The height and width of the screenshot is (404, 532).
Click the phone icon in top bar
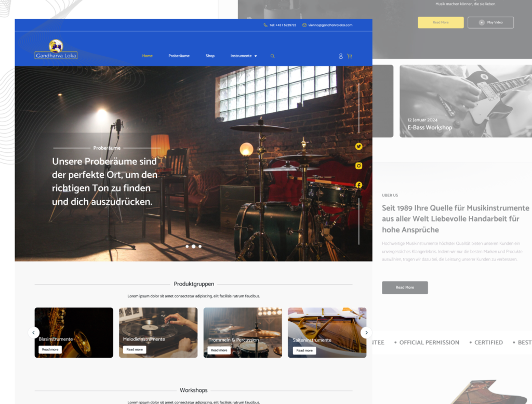[x=265, y=25]
